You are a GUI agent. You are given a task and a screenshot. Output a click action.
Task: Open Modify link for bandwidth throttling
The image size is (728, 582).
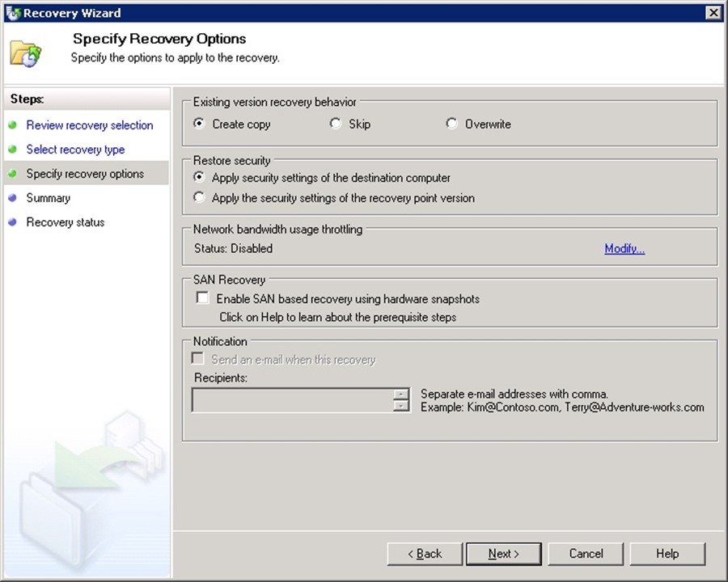tap(624, 249)
